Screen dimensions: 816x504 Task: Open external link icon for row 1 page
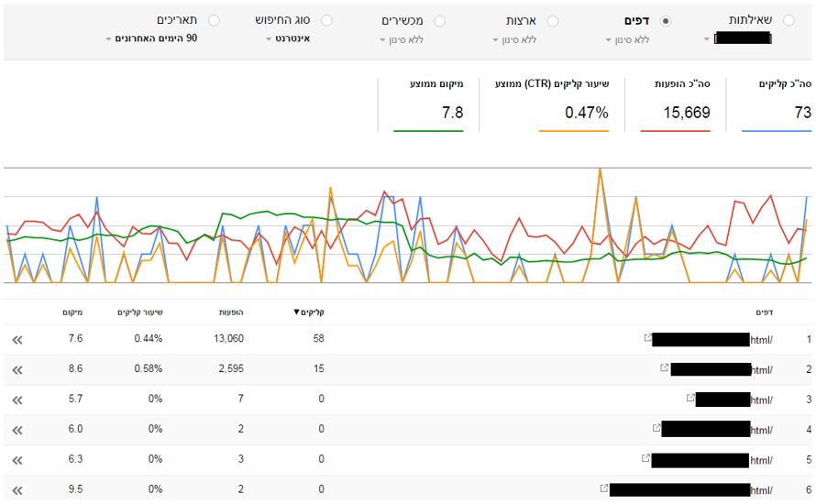[649, 338]
